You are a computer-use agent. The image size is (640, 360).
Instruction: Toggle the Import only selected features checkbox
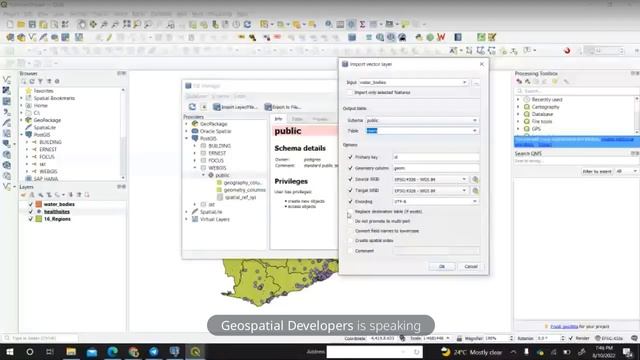coord(350,93)
